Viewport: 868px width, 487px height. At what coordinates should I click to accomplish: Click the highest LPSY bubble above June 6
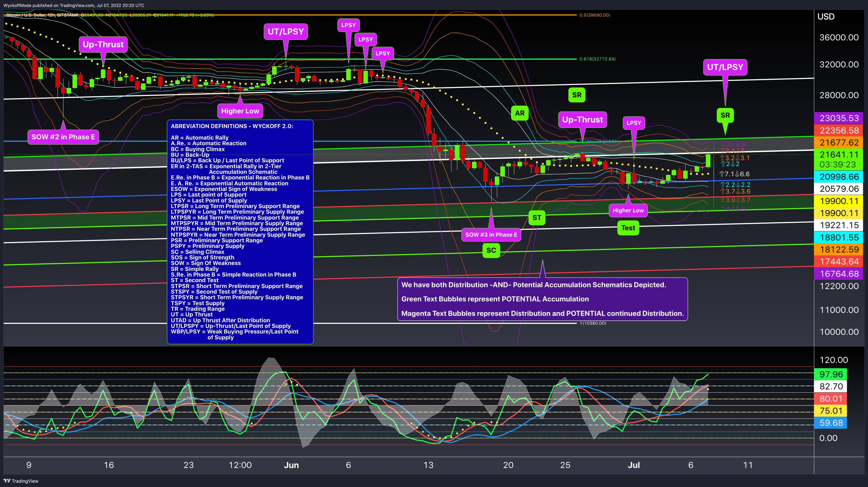(348, 25)
